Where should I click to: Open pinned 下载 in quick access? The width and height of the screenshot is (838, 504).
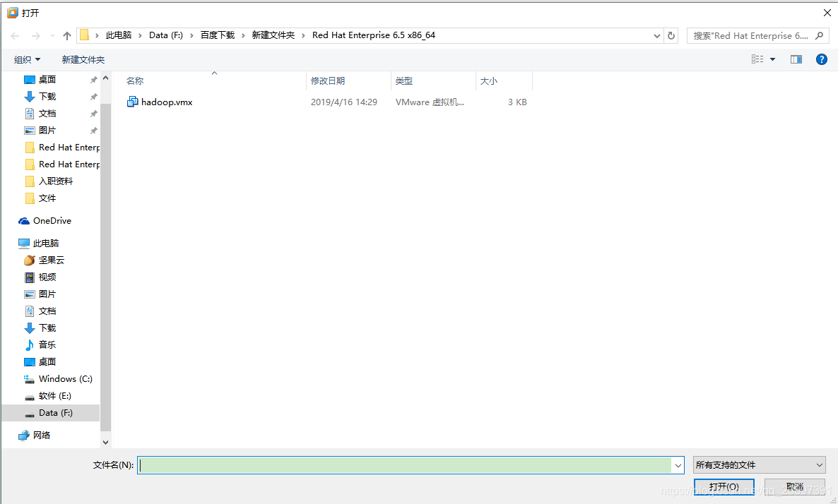47,97
